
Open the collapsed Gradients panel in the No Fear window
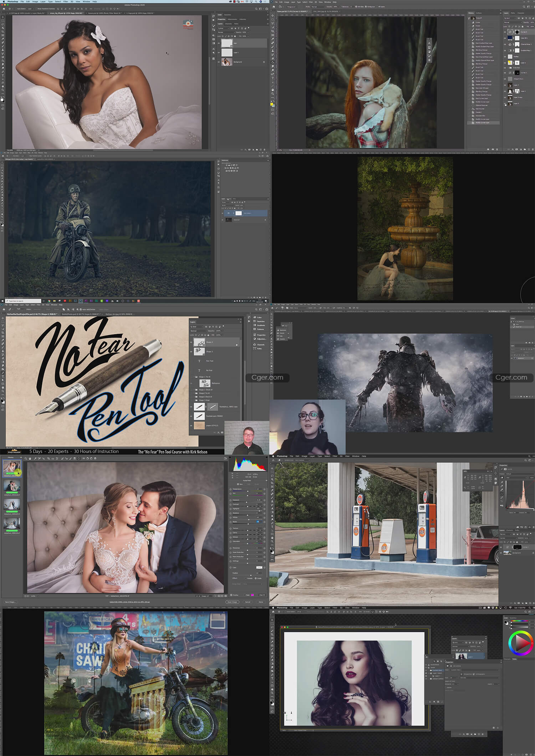259,325
